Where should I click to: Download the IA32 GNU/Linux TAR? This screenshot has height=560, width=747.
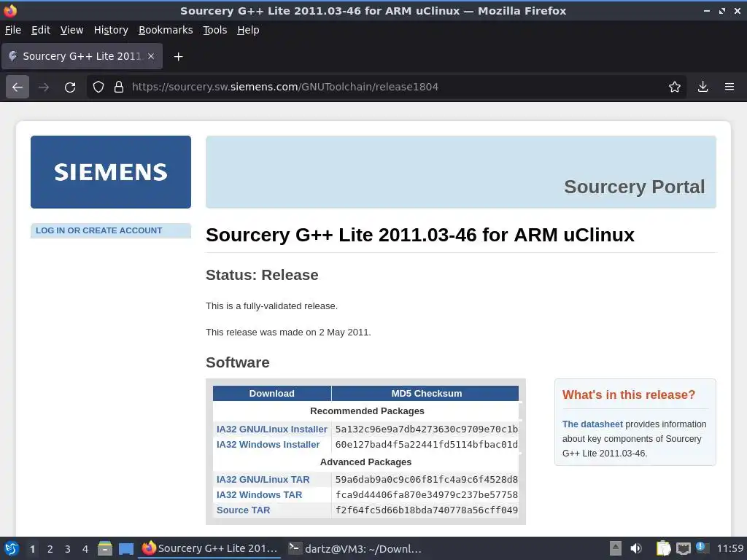point(263,480)
